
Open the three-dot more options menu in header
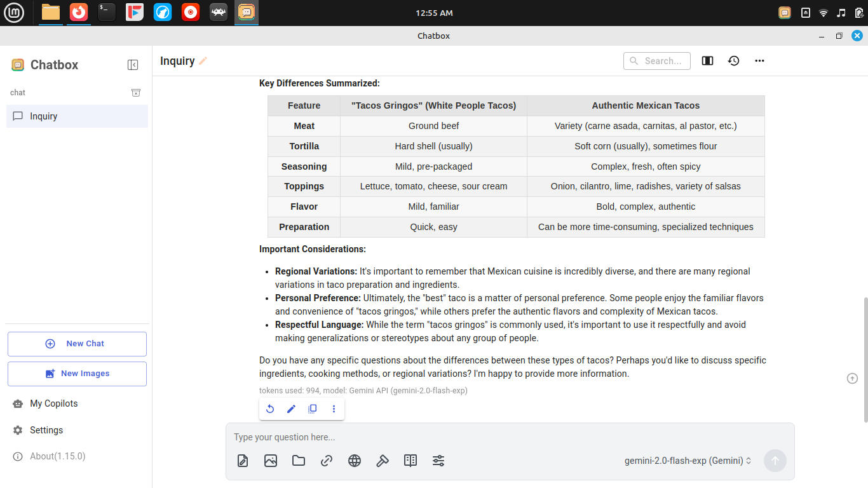tap(759, 61)
